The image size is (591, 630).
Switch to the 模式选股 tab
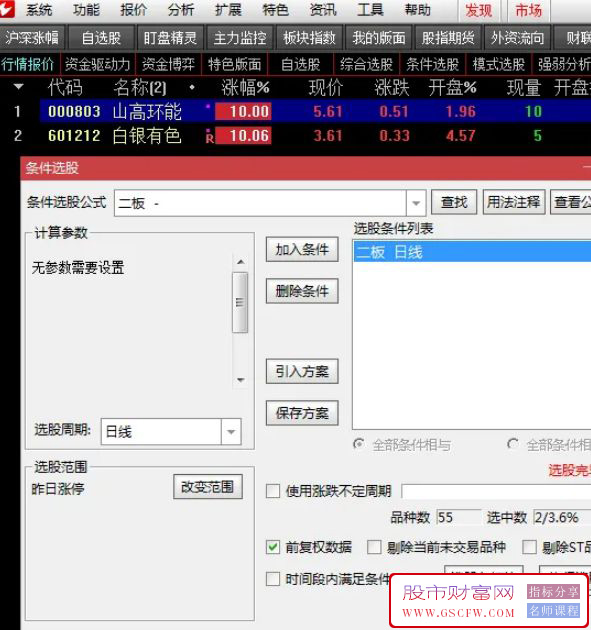point(499,64)
